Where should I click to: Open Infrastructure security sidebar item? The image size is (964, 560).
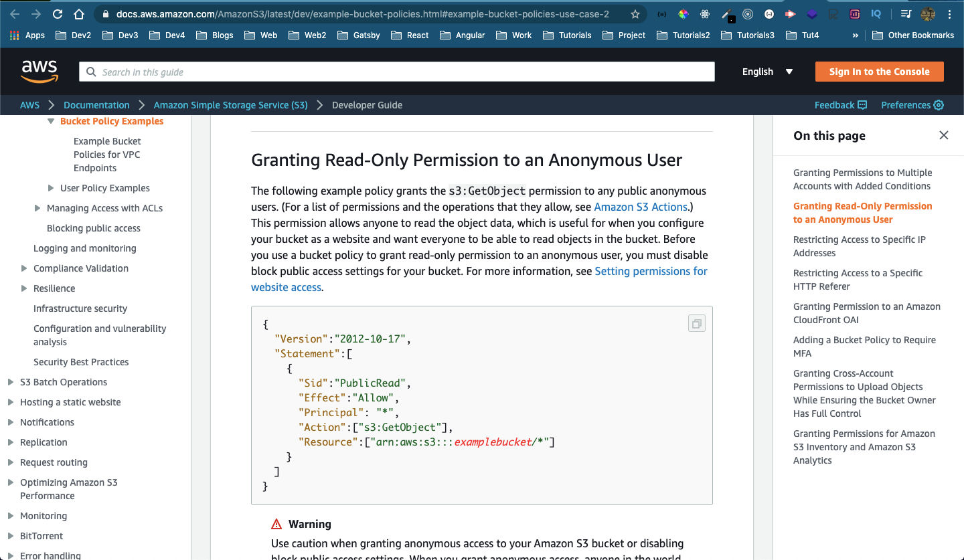coord(80,308)
